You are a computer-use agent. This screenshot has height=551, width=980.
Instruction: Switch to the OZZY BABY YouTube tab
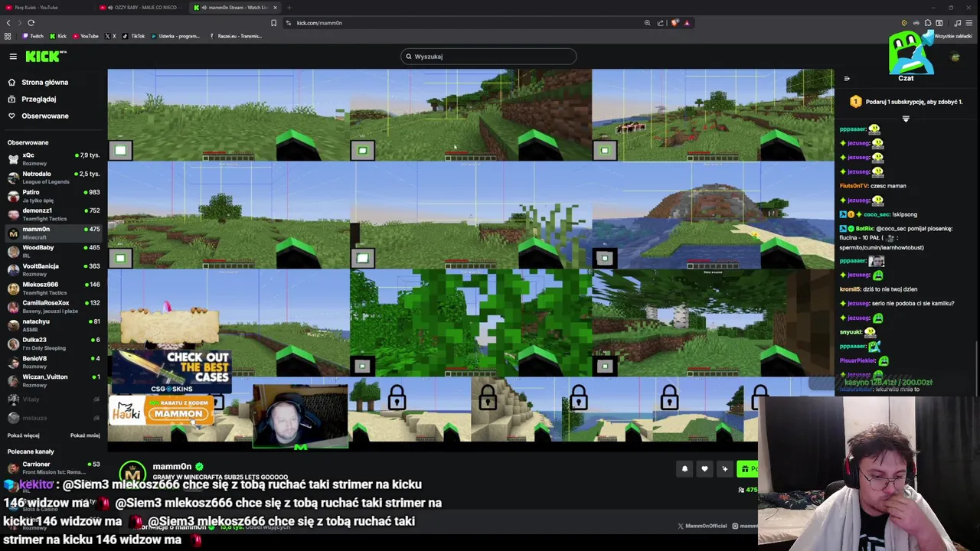pos(139,8)
